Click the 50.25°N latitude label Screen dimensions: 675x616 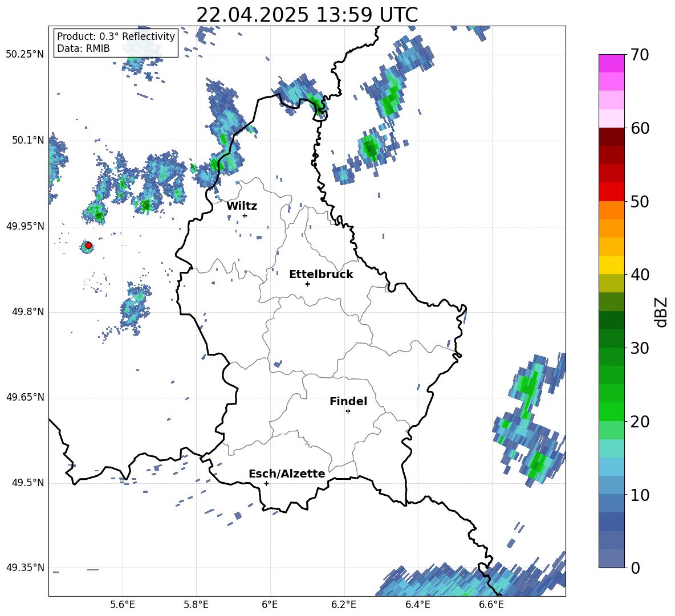click(x=25, y=55)
